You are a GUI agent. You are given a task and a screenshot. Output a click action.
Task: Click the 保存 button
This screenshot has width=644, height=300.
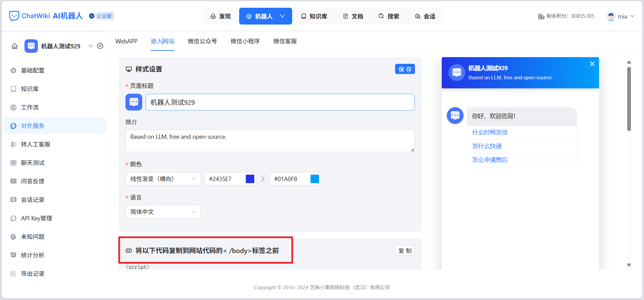click(x=405, y=69)
